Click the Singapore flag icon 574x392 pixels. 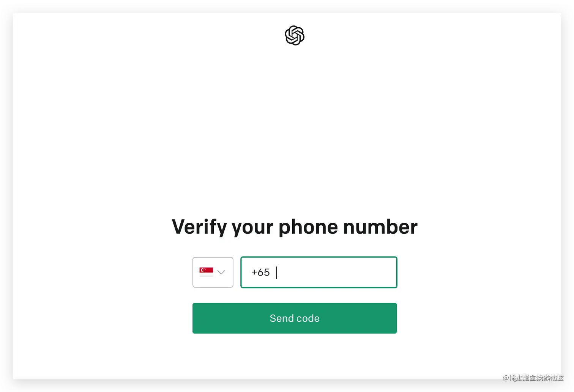(x=206, y=272)
